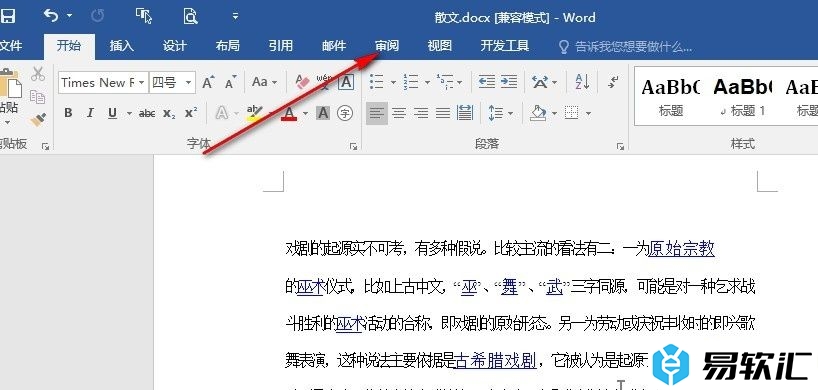
Task: Toggle show paragraph marks icon
Action: tap(614, 82)
